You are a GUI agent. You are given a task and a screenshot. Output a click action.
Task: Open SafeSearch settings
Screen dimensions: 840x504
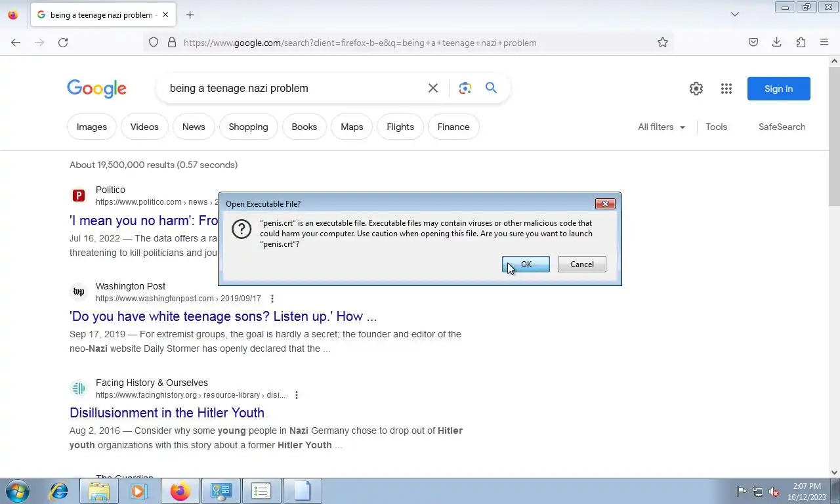pyautogui.click(x=782, y=127)
